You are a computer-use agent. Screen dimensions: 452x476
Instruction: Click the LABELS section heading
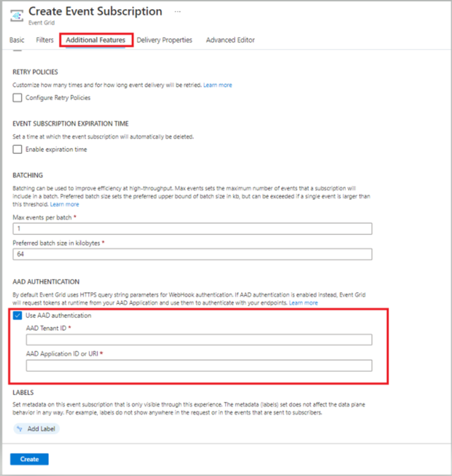pyautogui.click(x=23, y=393)
